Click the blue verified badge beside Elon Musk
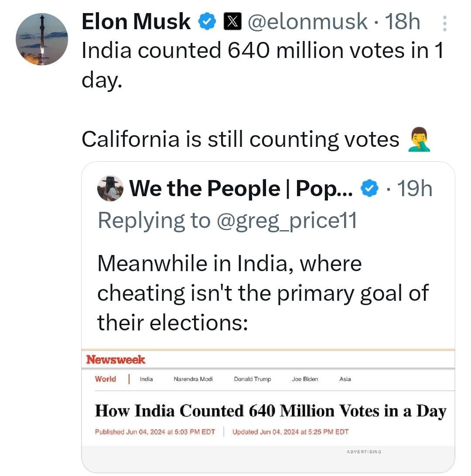The height and width of the screenshot is (476, 471). (x=207, y=21)
